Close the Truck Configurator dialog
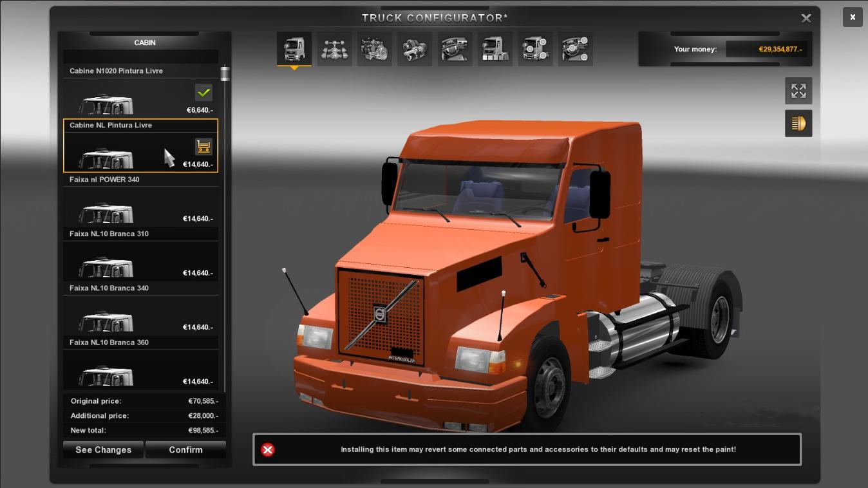The height and width of the screenshot is (488, 868). [806, 19]
